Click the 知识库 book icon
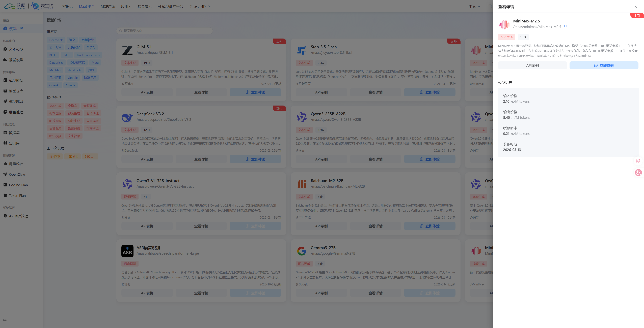The height and width of the screenshot is (328, 644). (x=5, y=143)
